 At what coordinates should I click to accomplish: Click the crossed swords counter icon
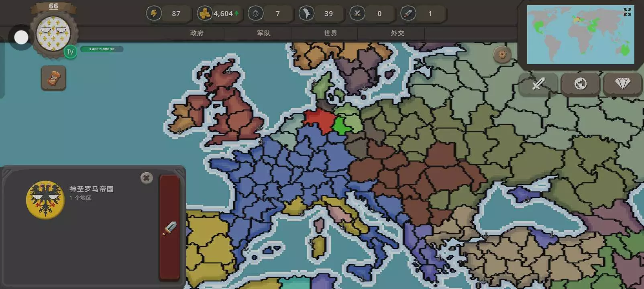[x=357, y=14]
